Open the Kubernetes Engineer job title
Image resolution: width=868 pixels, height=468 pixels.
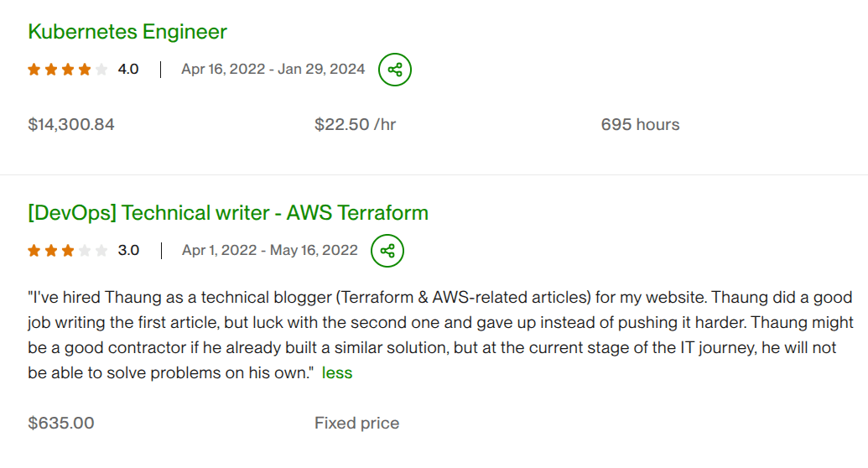[x=127, y=32]
